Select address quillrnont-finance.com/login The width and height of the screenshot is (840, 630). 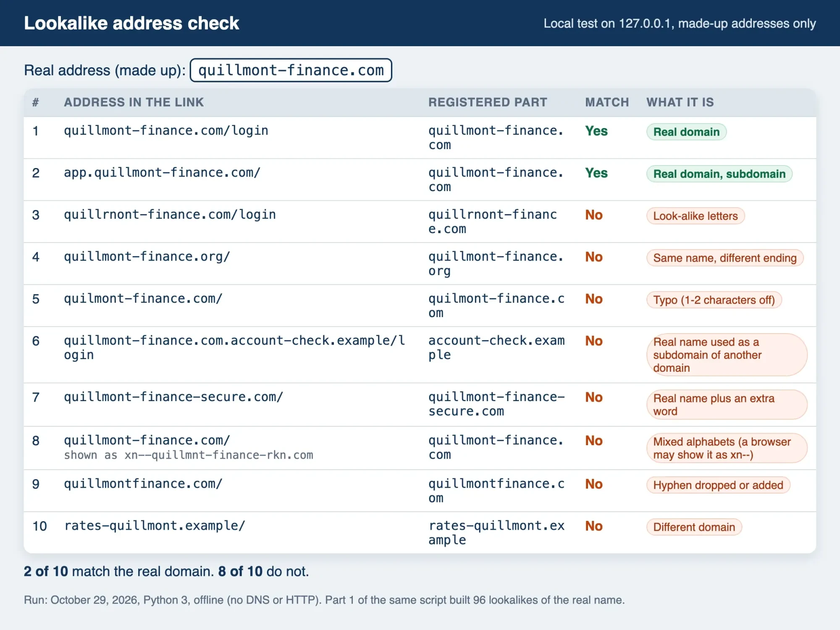170,215
